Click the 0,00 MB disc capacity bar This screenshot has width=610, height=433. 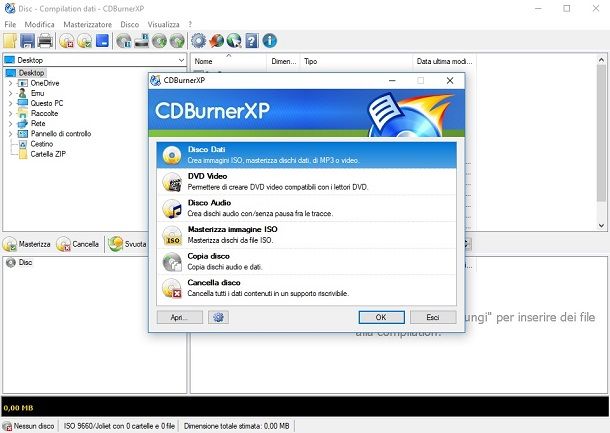click(305, 408)
